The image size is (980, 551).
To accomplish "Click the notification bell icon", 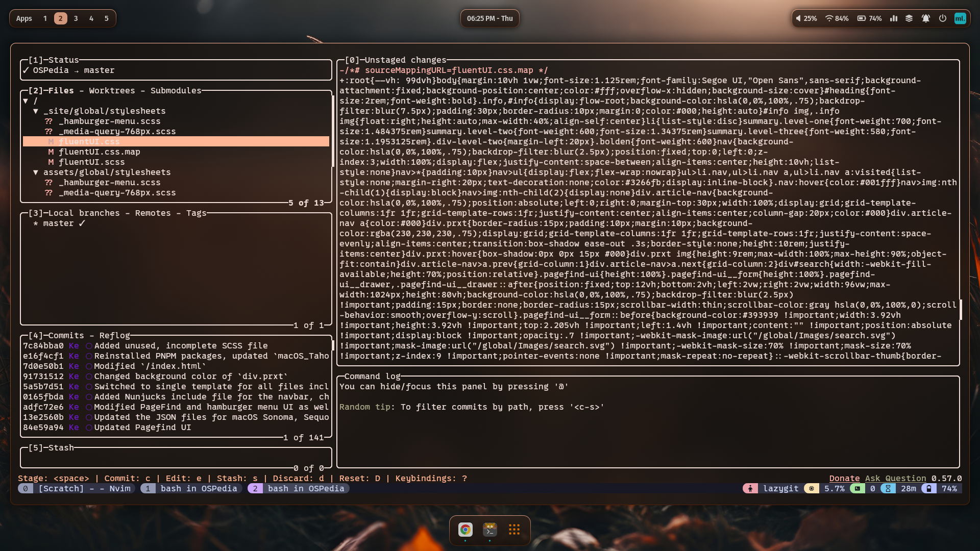I will tap(925, 18).
